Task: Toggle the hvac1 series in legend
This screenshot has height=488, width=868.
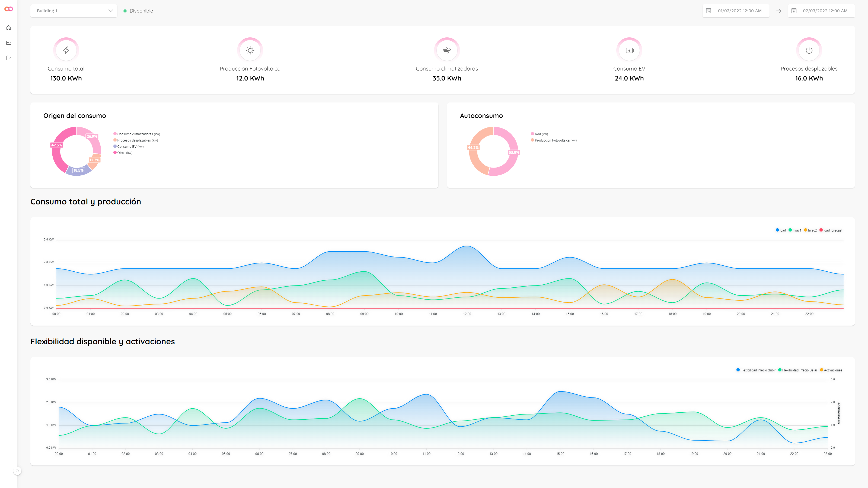Action: tap(796, 230)
